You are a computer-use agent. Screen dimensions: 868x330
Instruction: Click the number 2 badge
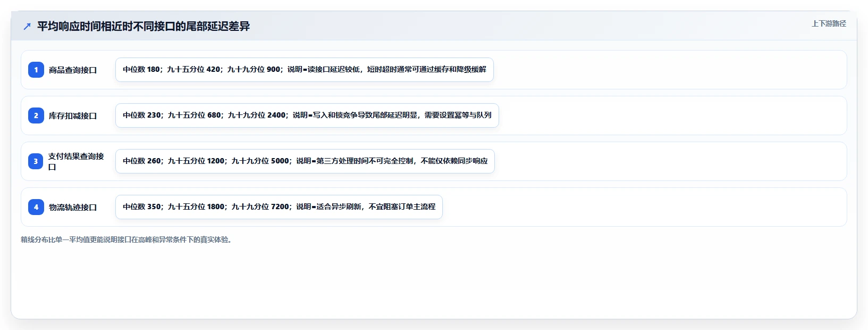click(x=36, y=115)
